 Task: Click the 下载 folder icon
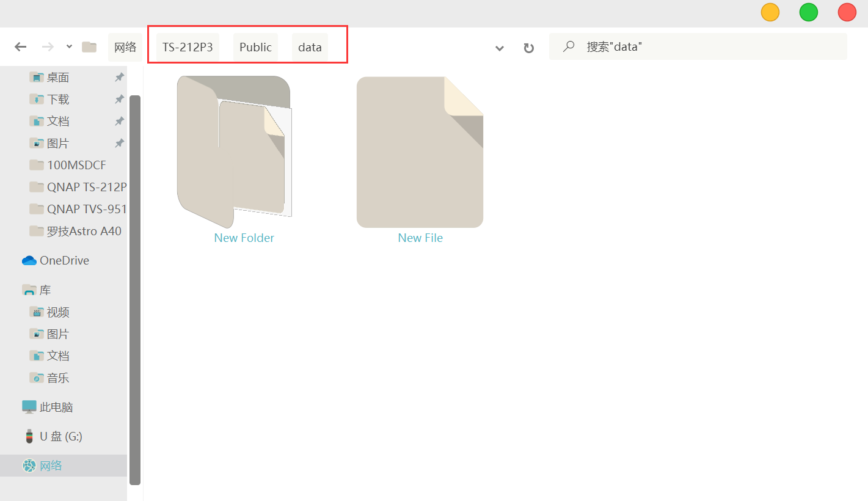click(37, 100)
